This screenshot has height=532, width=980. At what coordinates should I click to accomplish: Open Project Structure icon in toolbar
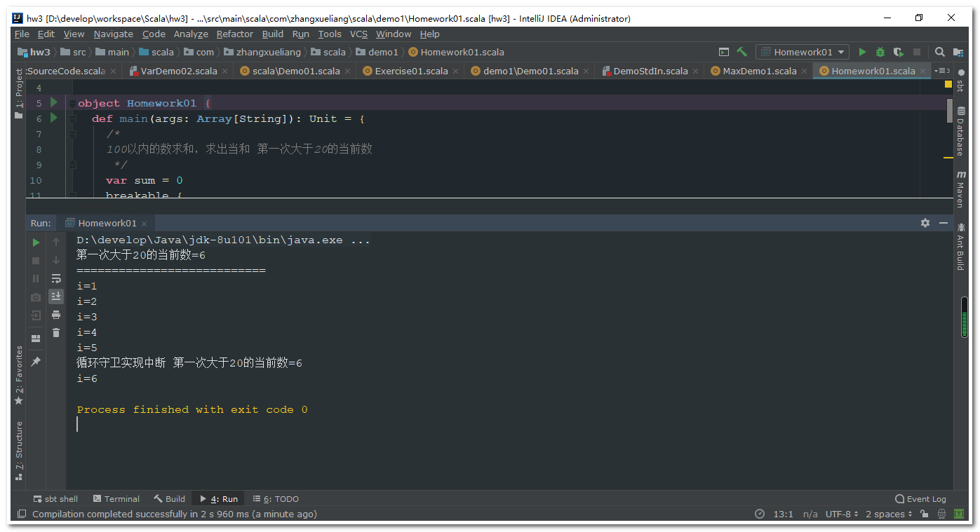pyautogui.click(x=958, y=52)
